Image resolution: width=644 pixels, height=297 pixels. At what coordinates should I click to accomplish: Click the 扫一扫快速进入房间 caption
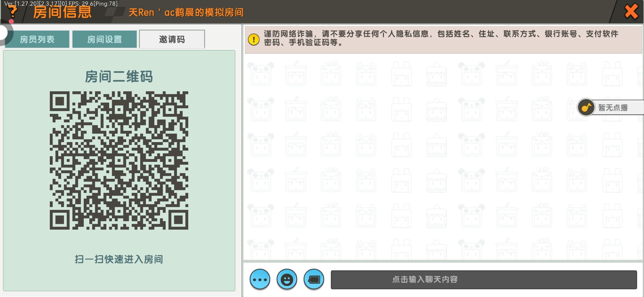(119, 259)
